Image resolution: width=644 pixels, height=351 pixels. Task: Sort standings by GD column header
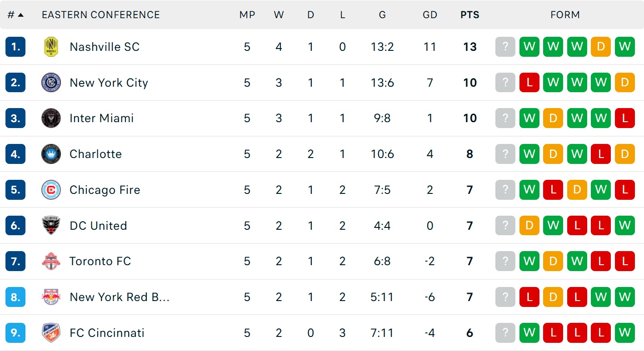[429, 15]
